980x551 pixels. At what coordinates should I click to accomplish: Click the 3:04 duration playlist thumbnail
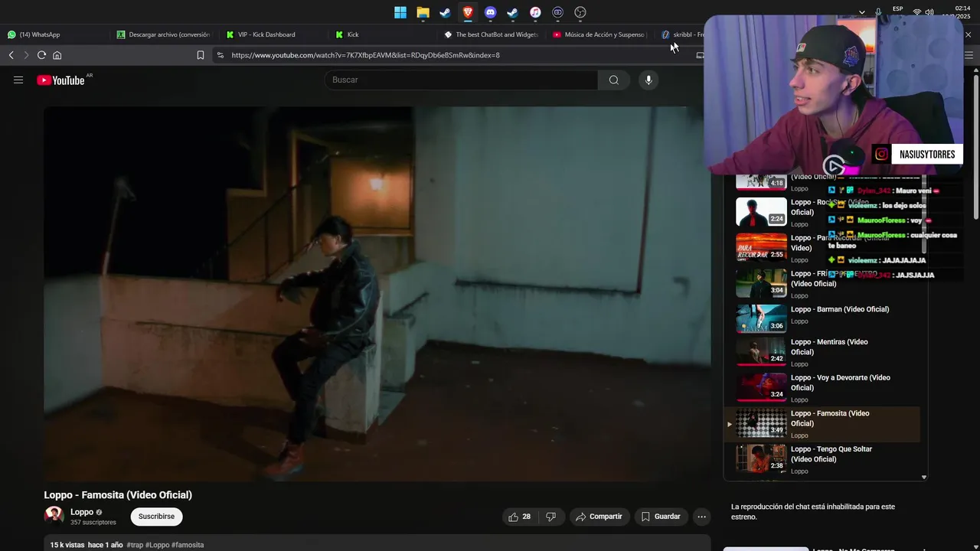pos(761,283)
